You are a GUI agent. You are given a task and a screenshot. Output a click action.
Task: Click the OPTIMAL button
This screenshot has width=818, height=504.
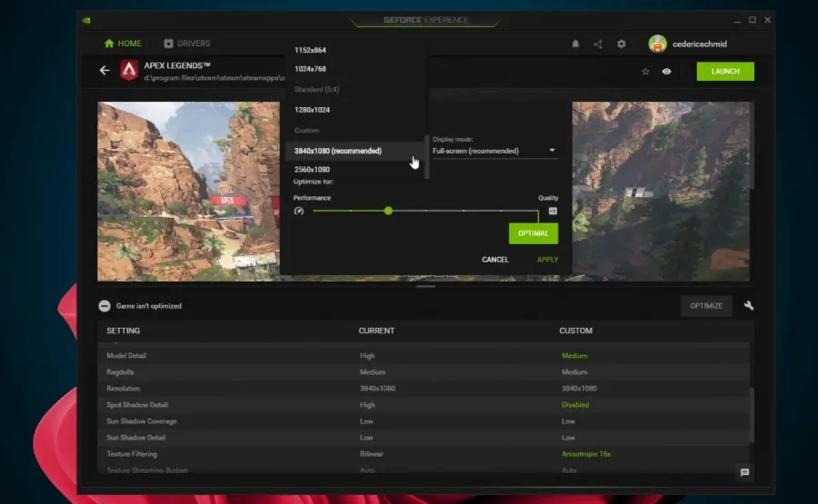[534, 233]
